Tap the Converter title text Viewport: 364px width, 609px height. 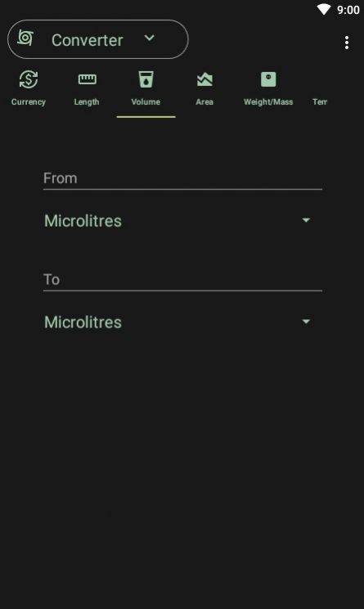pyautogui.click(x=88, y=40)
